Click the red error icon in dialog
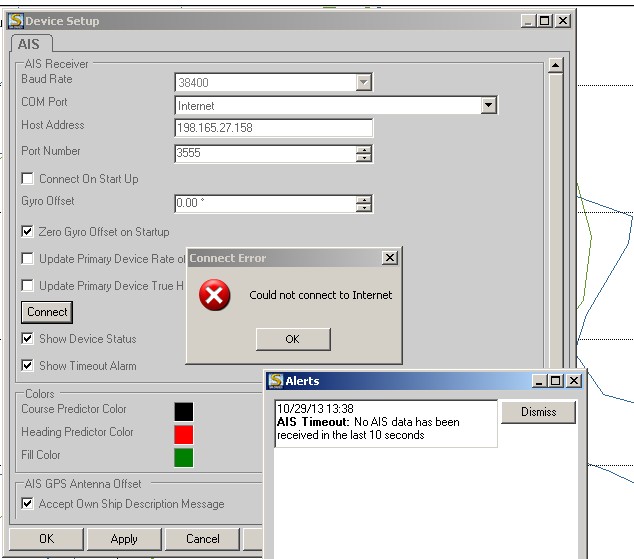The image size is (634, 559). pyautogui.click(x=214, y=295)
